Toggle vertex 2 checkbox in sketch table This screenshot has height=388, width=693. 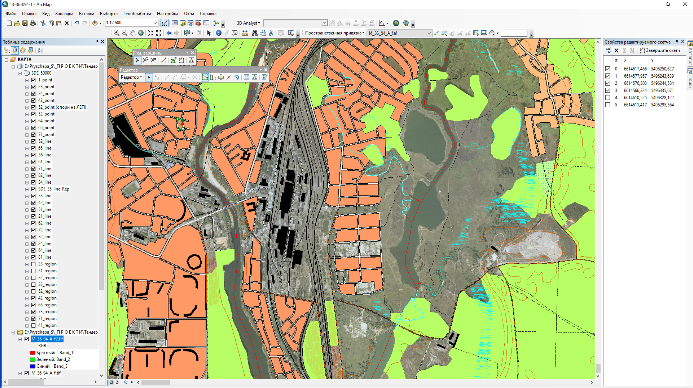click(607, 83)
